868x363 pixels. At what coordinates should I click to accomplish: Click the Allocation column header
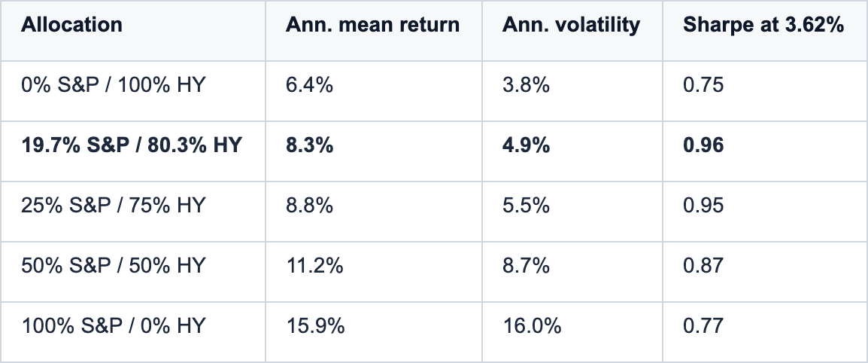[71, 25]
